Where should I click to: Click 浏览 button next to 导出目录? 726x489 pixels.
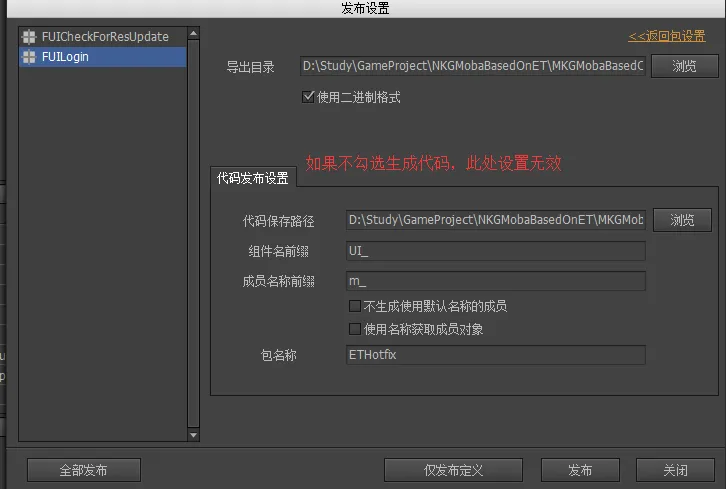[684, 66]
